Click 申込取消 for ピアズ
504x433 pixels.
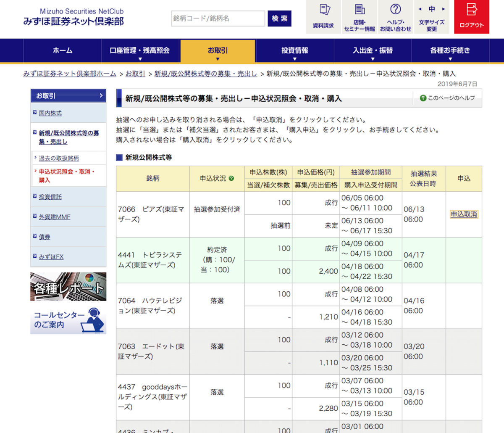tap(464, 214)
